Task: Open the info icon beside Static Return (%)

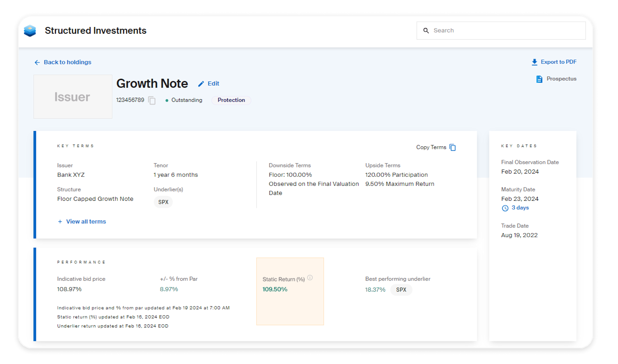Action: [x=310, y=278]
